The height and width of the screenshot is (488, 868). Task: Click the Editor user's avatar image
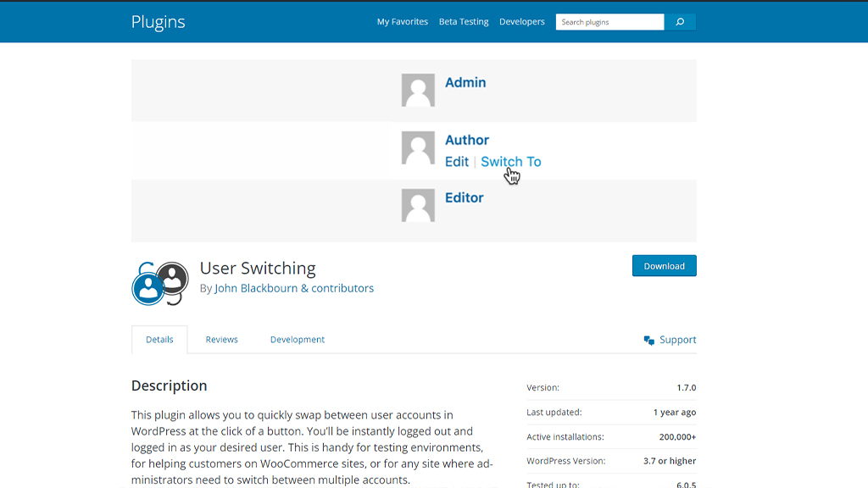[x=418, y=205]
